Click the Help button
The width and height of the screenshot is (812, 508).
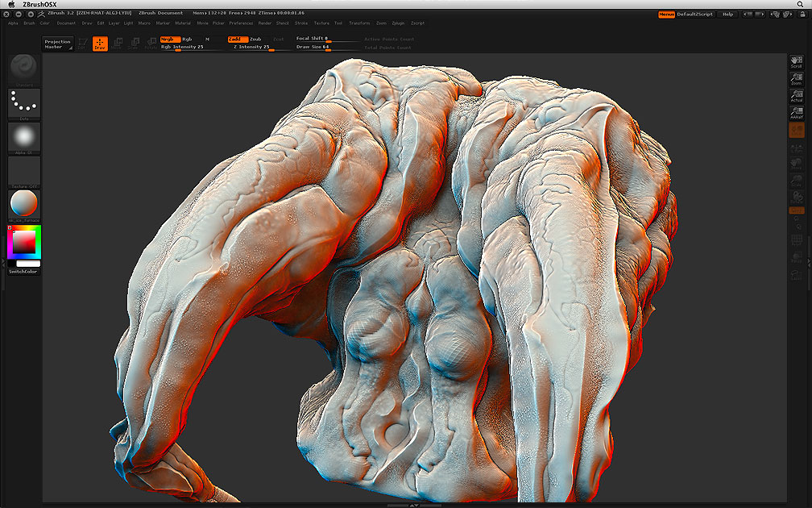727,15
